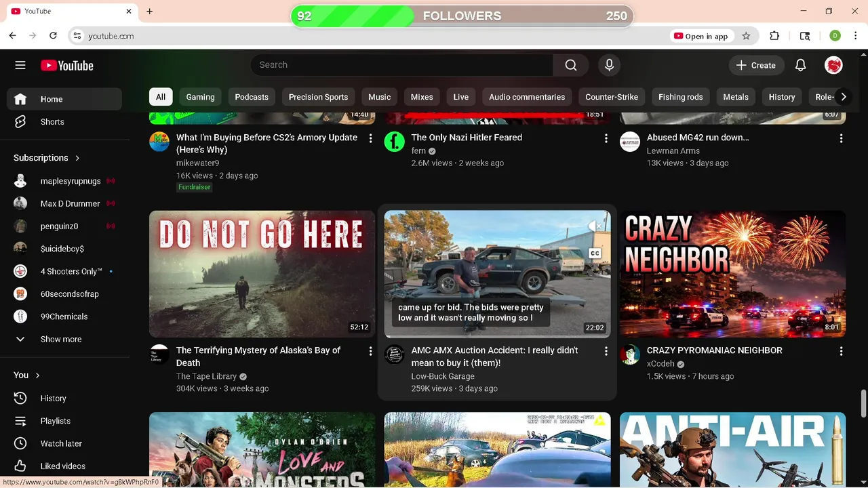
Task: Open options for What I'm Buying Before CS2's video
Action: tap(370, 138)
